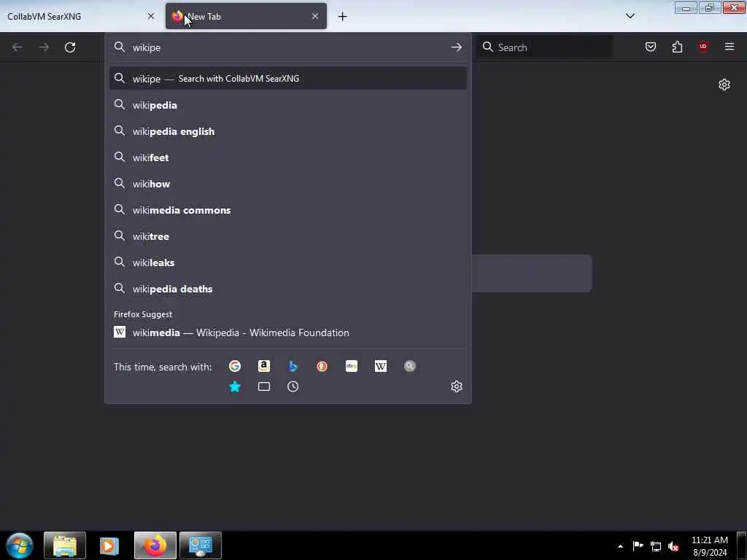Open Save to Pocket button

(x=651, y=47)
